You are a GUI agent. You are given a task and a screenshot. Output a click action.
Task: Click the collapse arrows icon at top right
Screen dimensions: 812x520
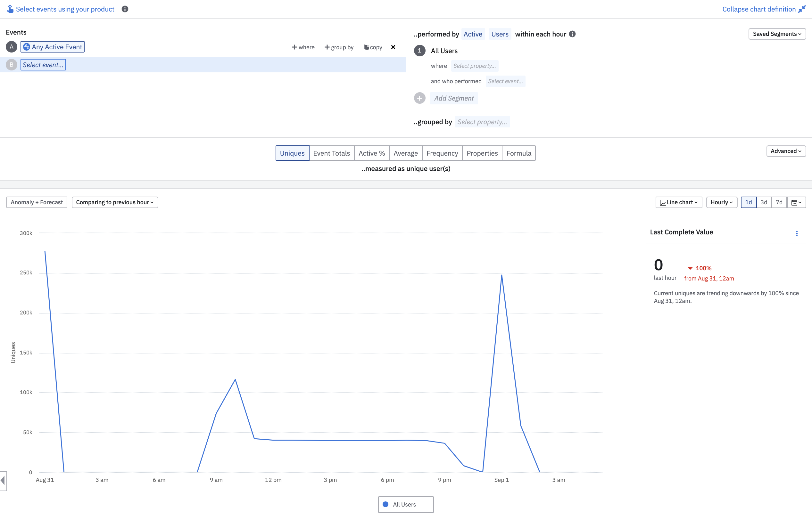801,9
